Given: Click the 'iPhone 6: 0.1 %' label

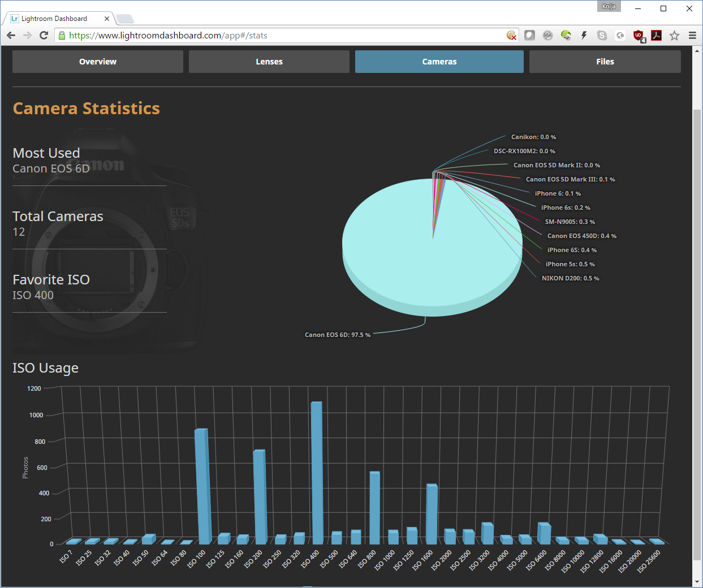Looking at the screenshot, I should (x=558, y=193).
